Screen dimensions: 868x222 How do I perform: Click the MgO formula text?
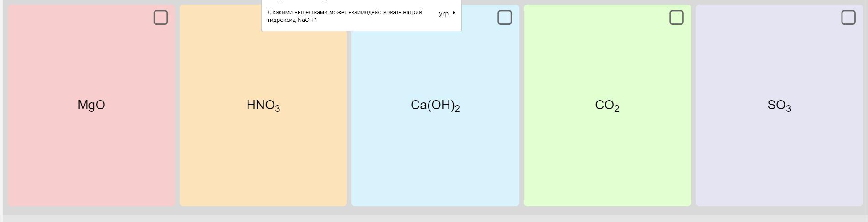coord(91,105)
